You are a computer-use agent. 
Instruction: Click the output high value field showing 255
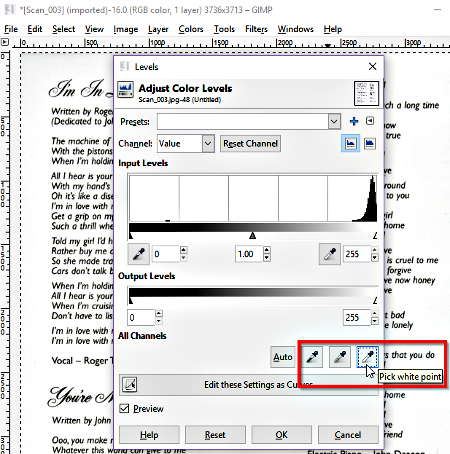(357, 317)
